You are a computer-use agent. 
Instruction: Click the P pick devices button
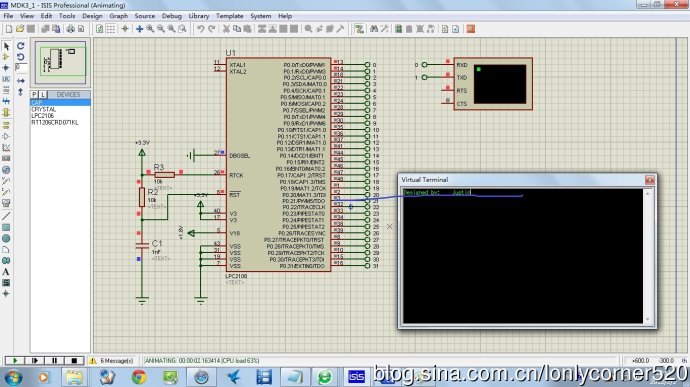pos(34,95)
